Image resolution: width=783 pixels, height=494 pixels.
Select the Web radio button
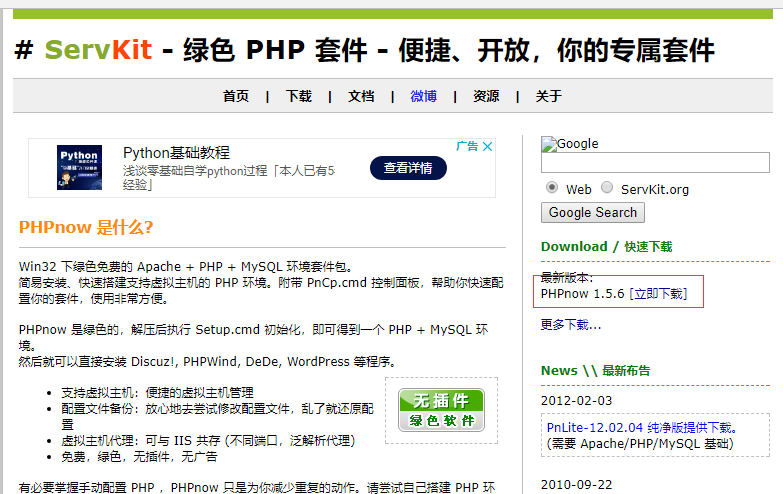click(552, 187)
